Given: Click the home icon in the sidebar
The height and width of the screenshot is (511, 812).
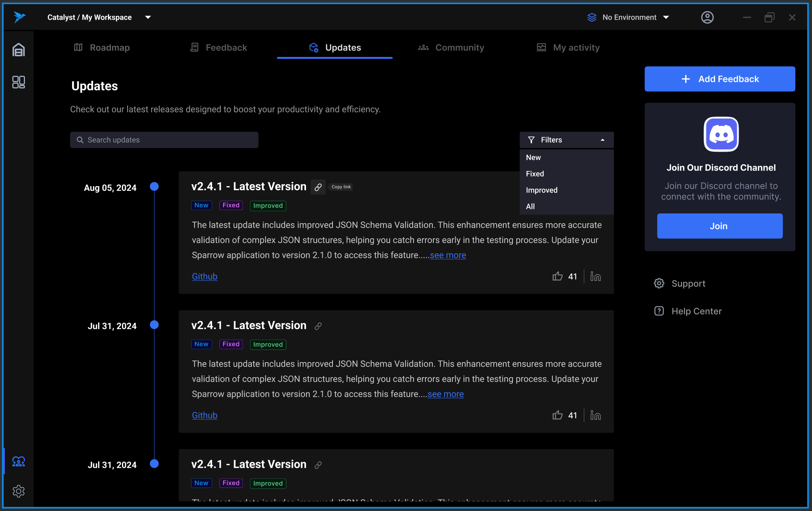Looking at the screenshot, I should click(19, 50).
